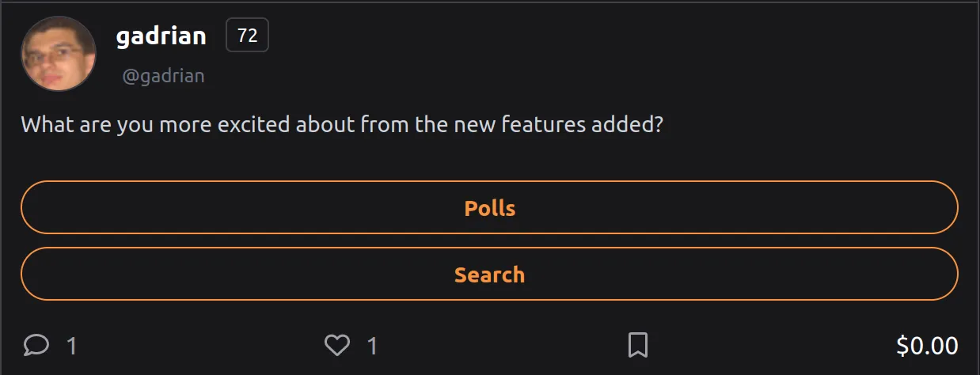Show who liked via the heart count

[372, 346]
